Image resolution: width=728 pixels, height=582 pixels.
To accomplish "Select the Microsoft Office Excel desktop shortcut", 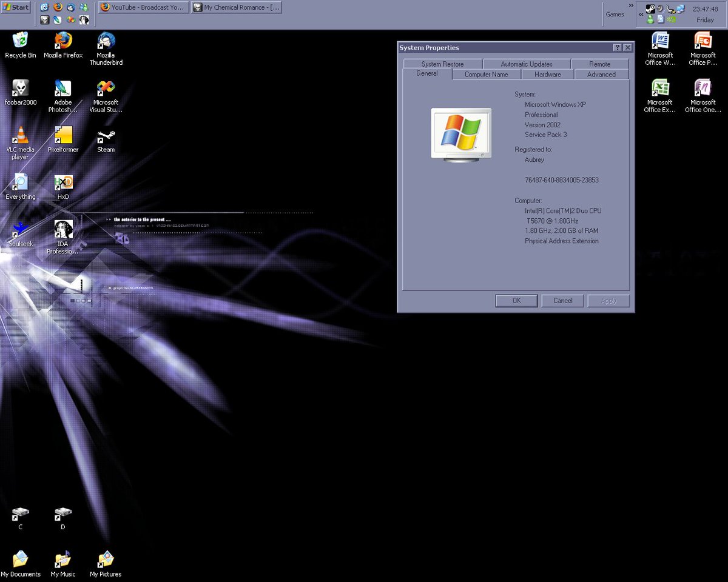I will [660, 97].
